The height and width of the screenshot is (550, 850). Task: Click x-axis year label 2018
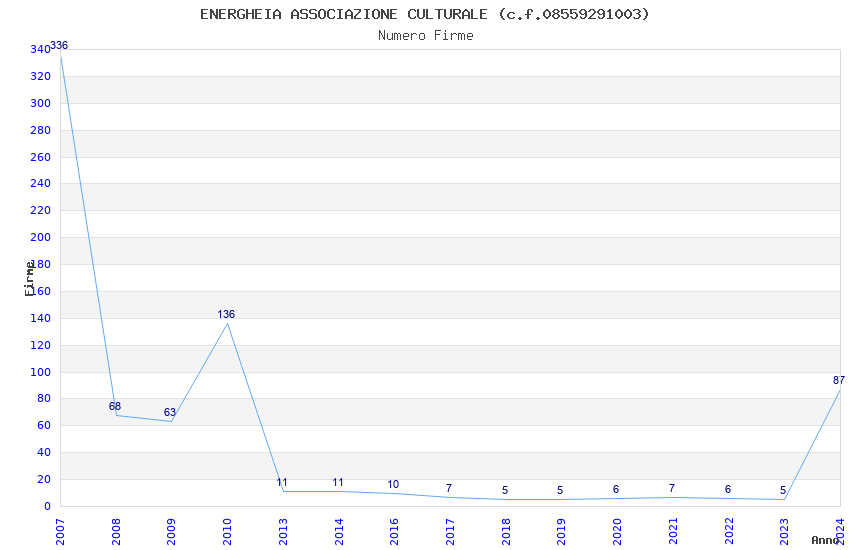point(506,532)
